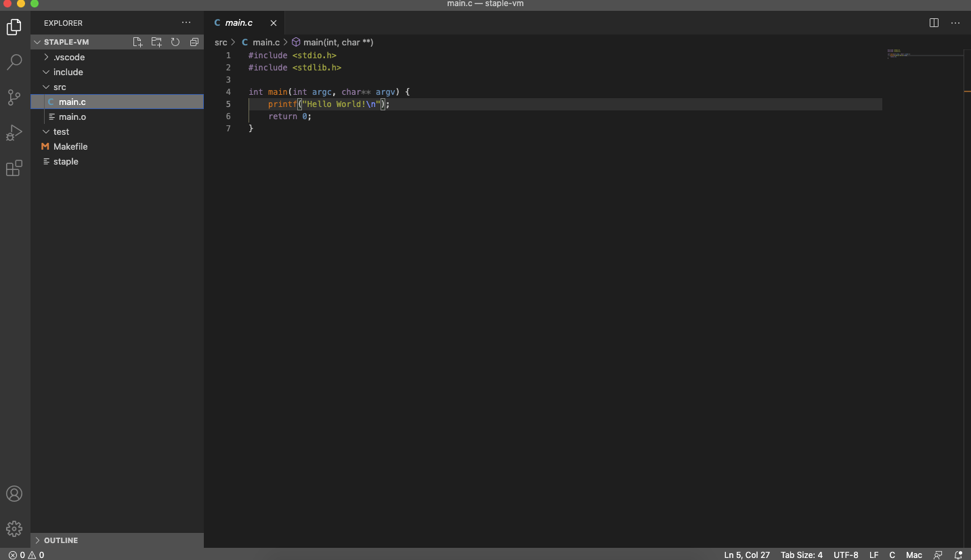The image size is (971, 560).
Task: Open editor more actions menu
Action: click(x=955, y=23)
